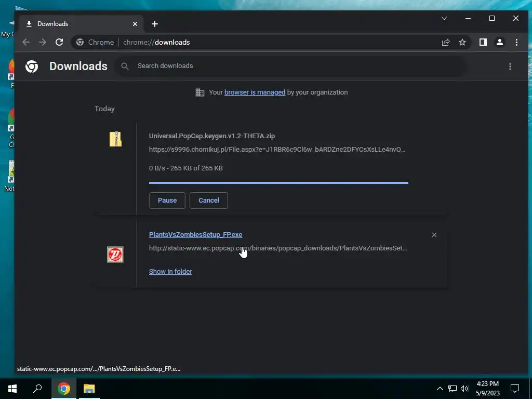Click the zip download progress bar

click(x=278, y=183)
